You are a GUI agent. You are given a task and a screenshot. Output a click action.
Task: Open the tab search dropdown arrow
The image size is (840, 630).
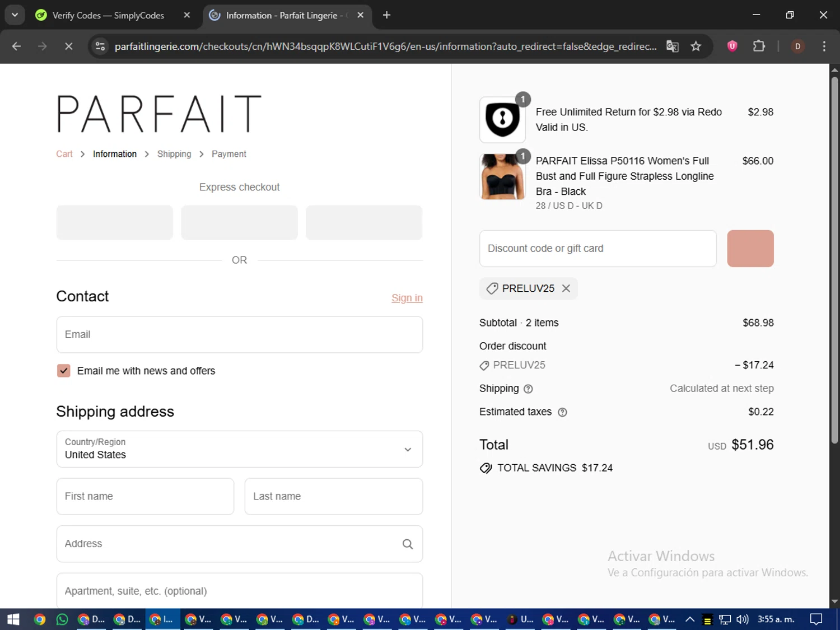(x=15, y=15)
